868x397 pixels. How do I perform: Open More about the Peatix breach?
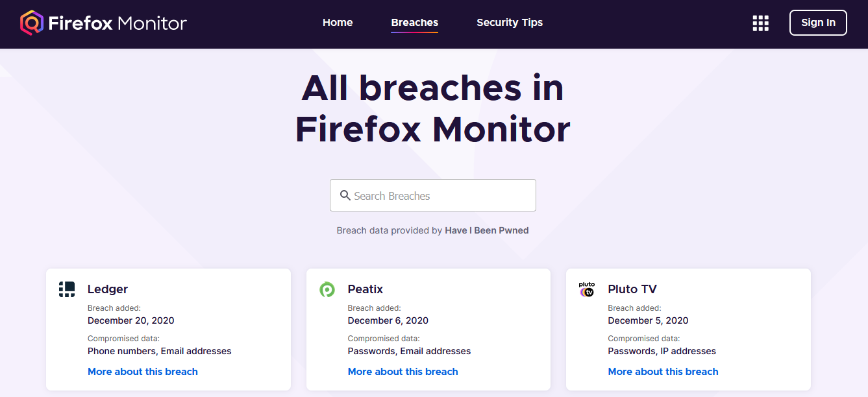[403, 372]
